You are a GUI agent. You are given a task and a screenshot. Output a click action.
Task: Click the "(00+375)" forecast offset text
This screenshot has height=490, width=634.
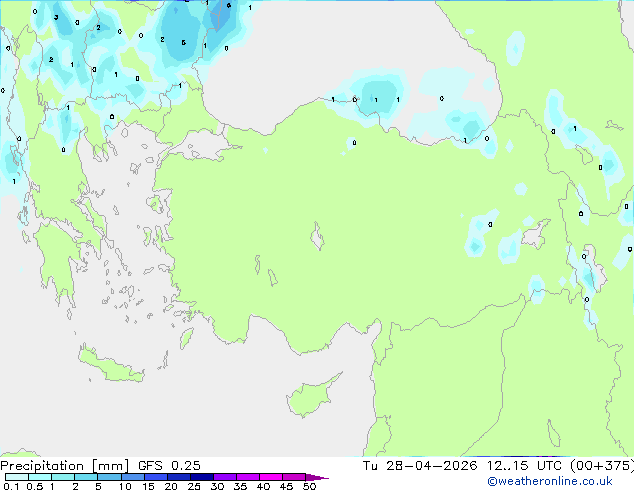click(x=602, y=466)
